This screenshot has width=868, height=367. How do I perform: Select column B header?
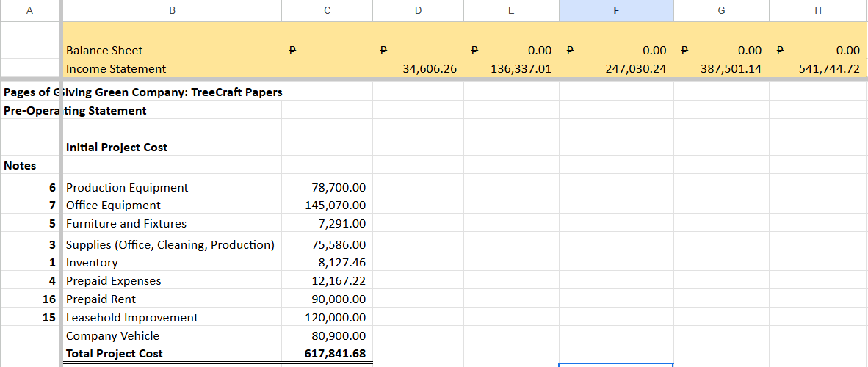pos(172,10)
